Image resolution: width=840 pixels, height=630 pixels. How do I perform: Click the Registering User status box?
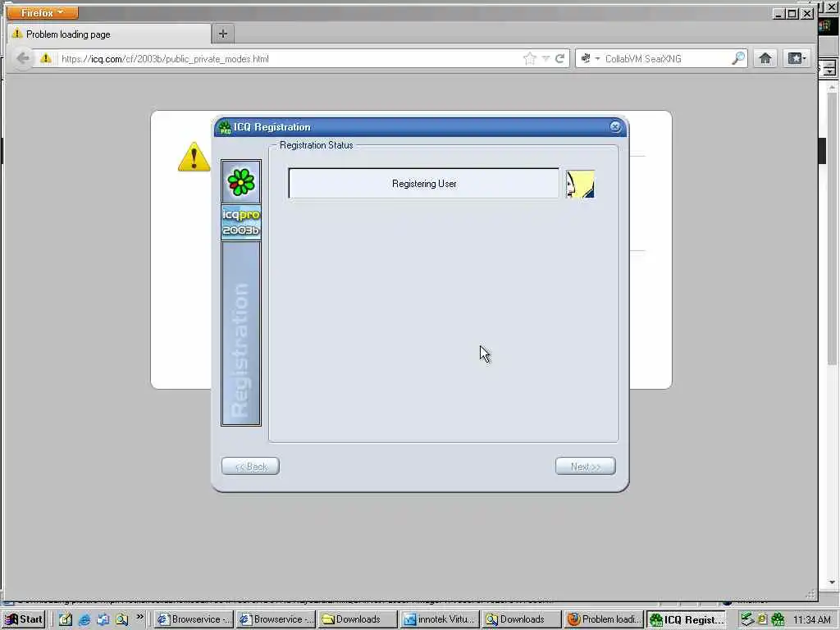point(424,184)
